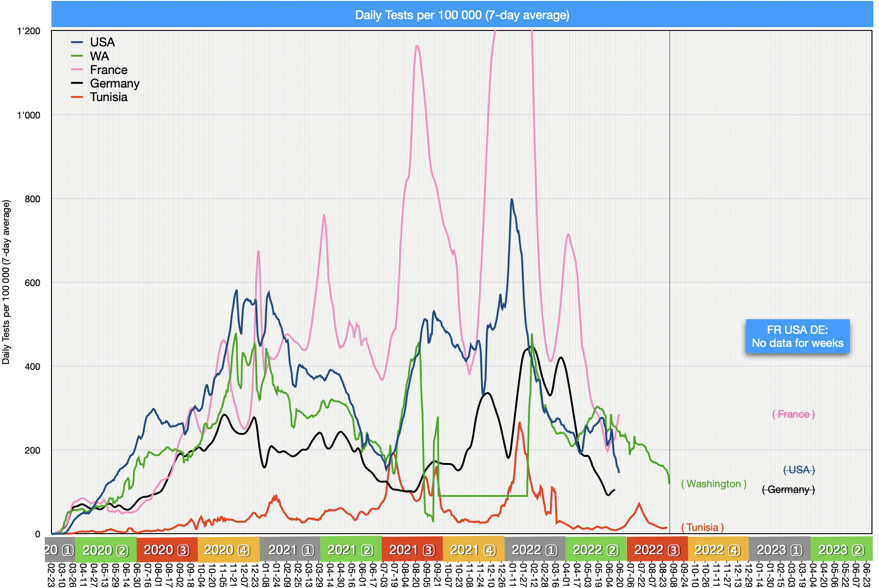Select the Germany legend label

point(115,83)
